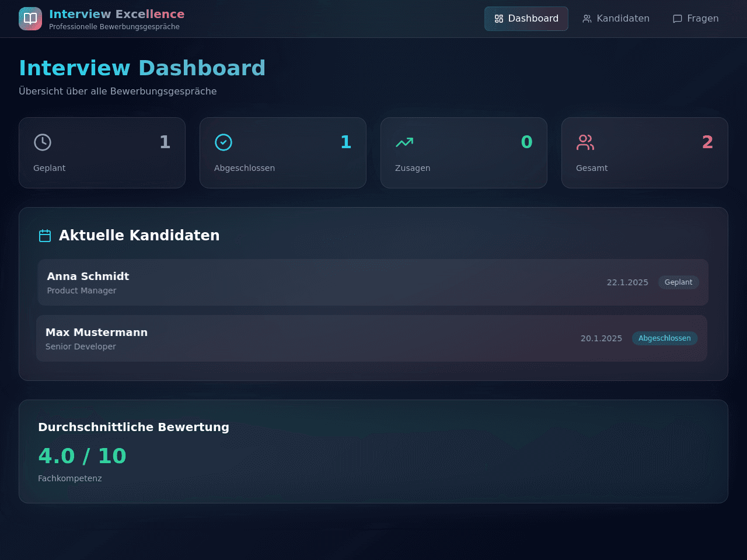Screen dimensions: 747x560
Task: Click the Gesamt card label
Action: (x=592, y=168)
